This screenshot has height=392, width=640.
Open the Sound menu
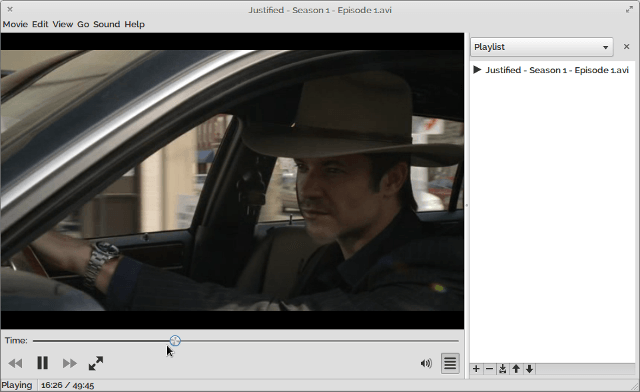[x=107, y=24]
